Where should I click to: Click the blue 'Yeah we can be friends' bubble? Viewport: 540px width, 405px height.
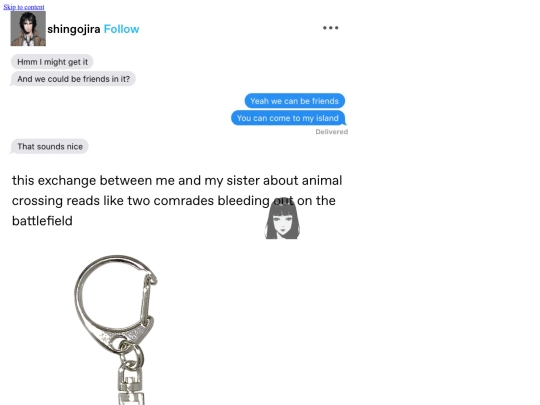(294, 101)
